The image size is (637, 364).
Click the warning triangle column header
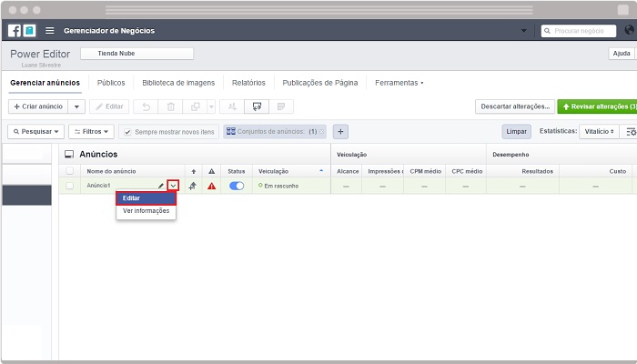click(212, 171)
